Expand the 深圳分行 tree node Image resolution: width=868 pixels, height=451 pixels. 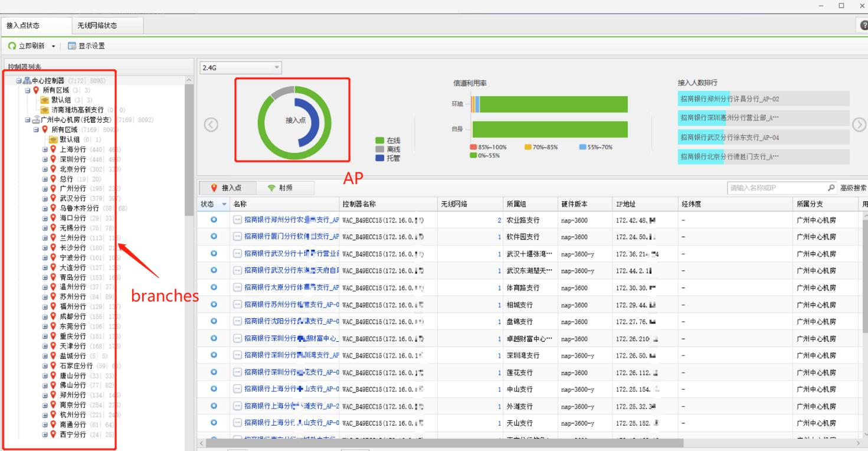click(x=45, y=159)
